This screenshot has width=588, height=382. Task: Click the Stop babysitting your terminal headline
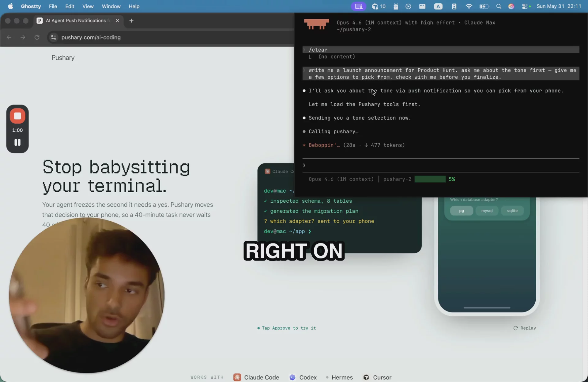pyautogui.click(x=116, y=177)
